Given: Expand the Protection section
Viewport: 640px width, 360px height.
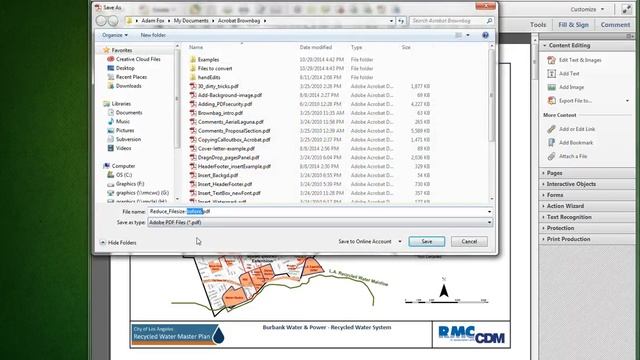Looking at the screenshot, I should (587, 228).
